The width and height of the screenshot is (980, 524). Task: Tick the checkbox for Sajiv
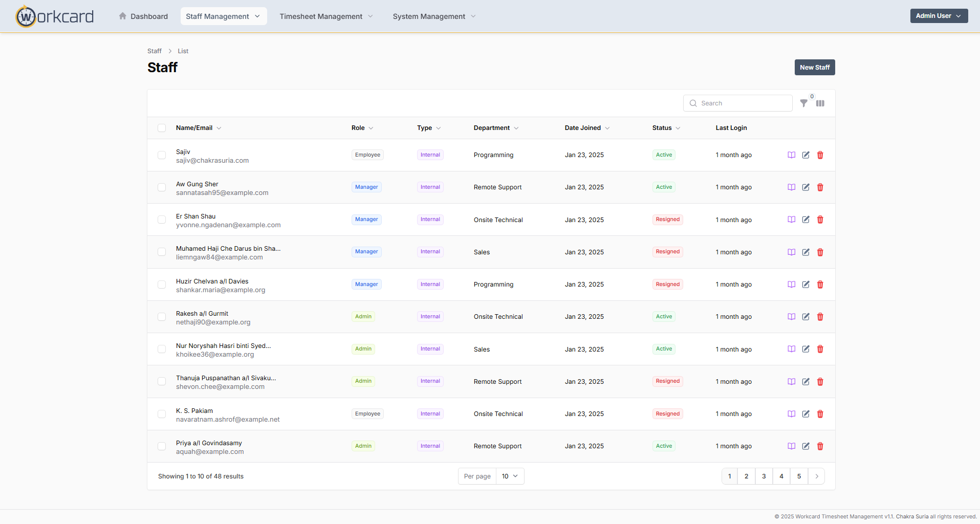point(162,155)
